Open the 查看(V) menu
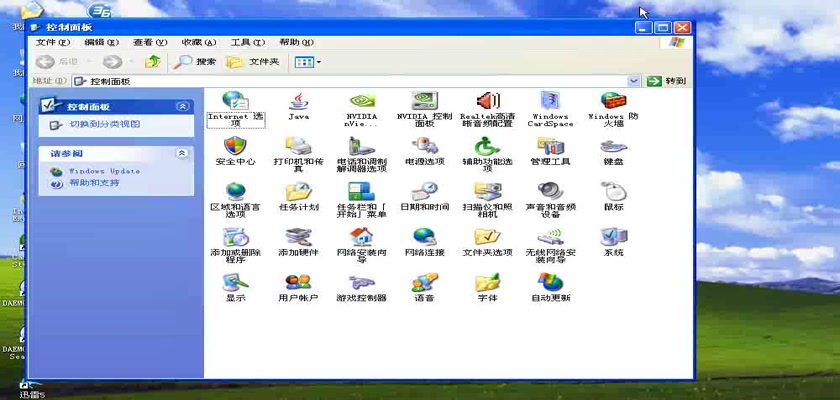 point(151,42)
